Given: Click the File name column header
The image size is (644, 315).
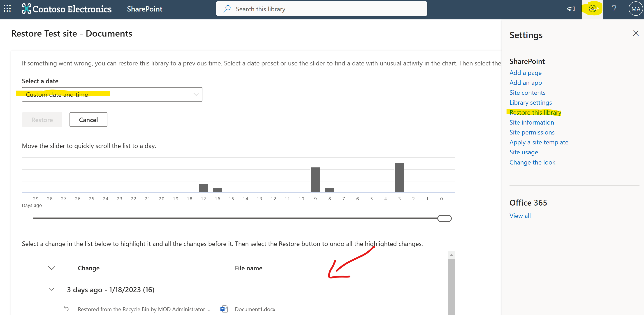Looking at the screenshot, I should click(248, 268).
